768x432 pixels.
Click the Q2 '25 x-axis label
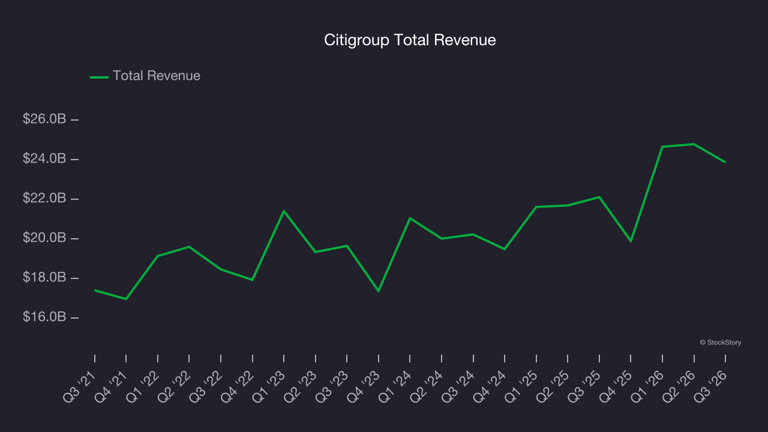pyautogui.click(x=552, y=387)
